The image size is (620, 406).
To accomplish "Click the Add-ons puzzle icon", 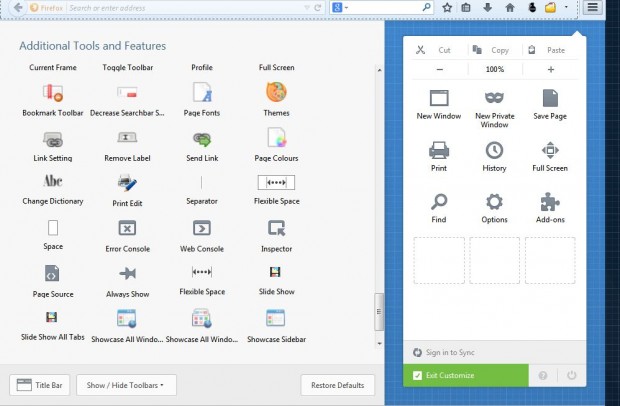I will click(x=550, y=203).
